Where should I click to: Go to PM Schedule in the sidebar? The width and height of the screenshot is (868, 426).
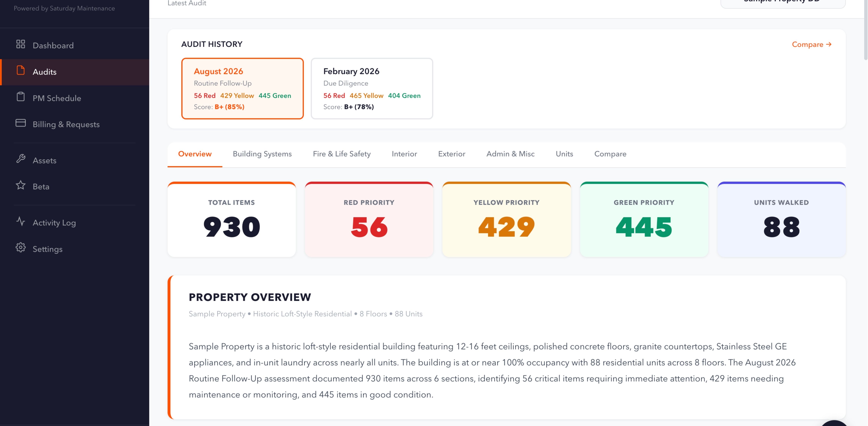coord(75,98)
